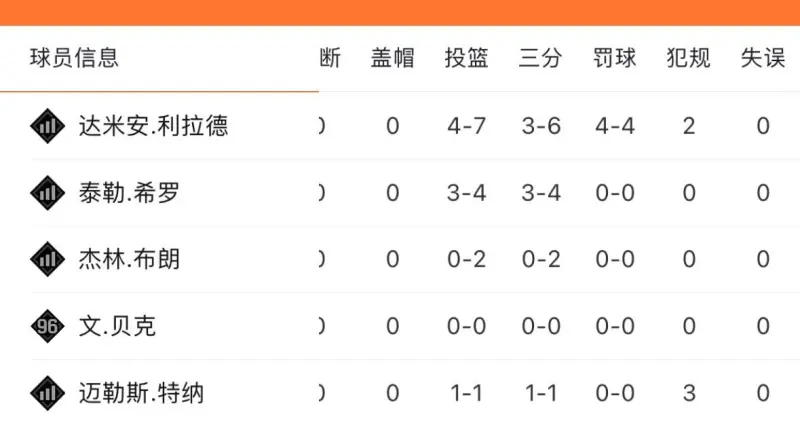Viewport: 800px width, 421px height.
Task: Open player 泰勒.希罗's profile
Action: point(129,193)
